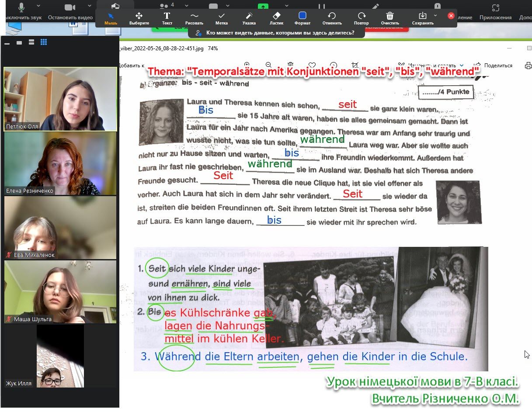The height and width of the screenshot is (412, 532).
Task: Open audio options arrow beside microphone
Action: click(38, 6)
